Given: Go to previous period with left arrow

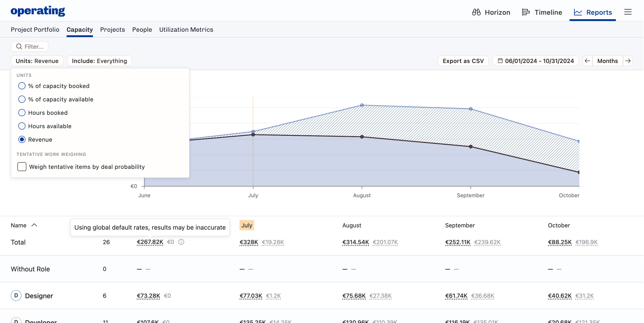Looking at the screenshot, I should tap(588, 61).
